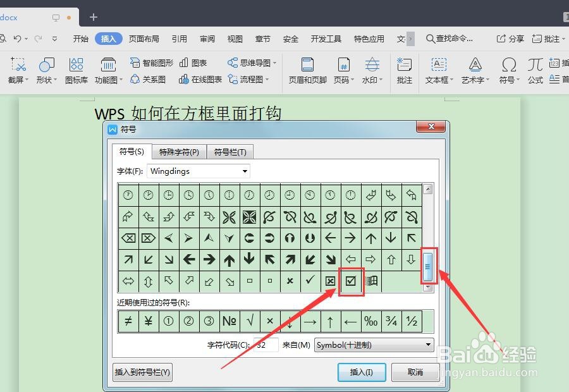This screenshot has width=569, height=392.
Task: Pick the ‰ recent symbol
Action: (371, 321)
